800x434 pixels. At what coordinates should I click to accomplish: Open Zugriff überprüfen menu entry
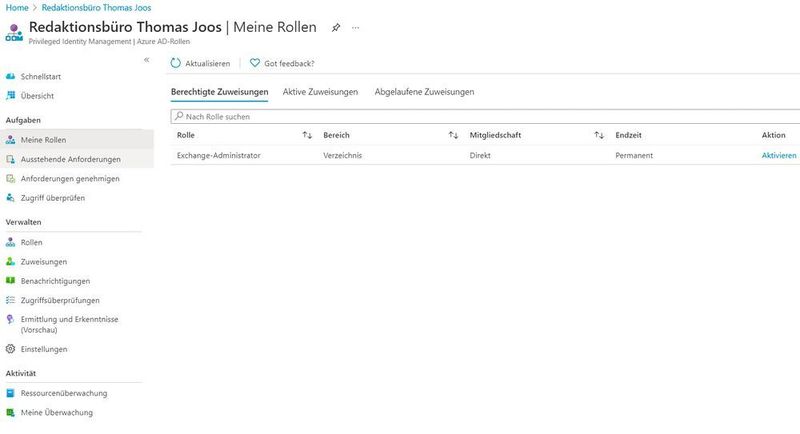pyautogui.click(x=53, y=198)
